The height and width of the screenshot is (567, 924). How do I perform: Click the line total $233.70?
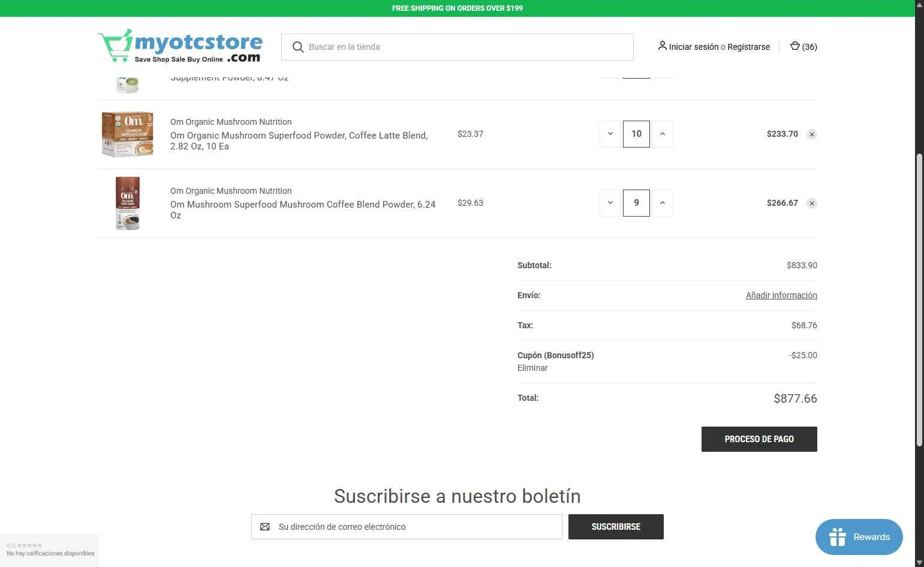coord(782,134)
